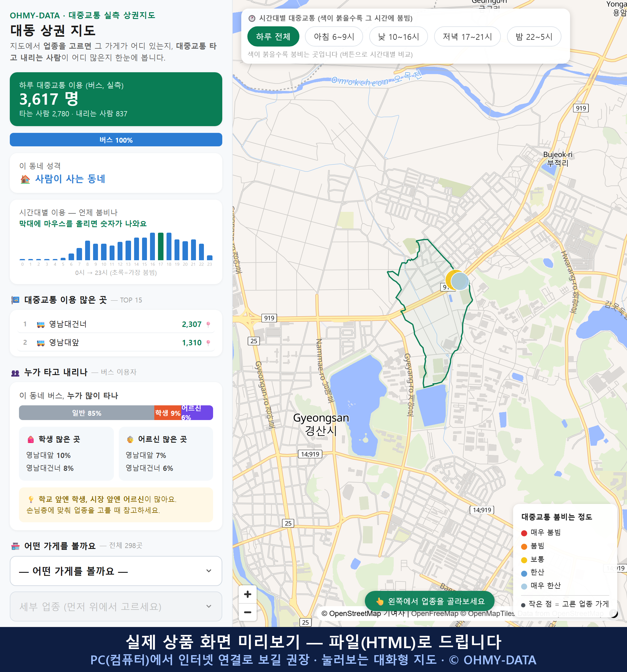Switch to 저녁 17~21시 time filter
The height and width of the screenshot is (672, 627).
pos(467,36)
